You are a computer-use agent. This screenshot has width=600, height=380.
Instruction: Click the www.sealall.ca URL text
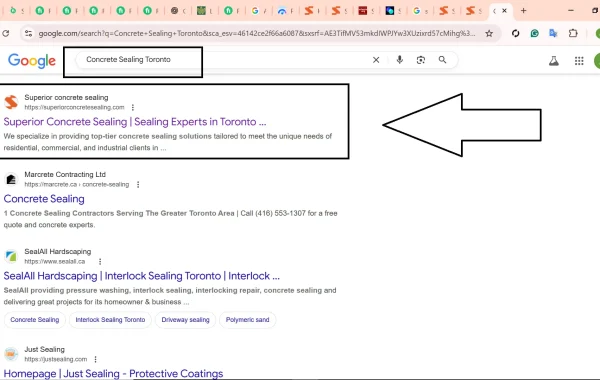pyautogui.click(x=55, y=261)
